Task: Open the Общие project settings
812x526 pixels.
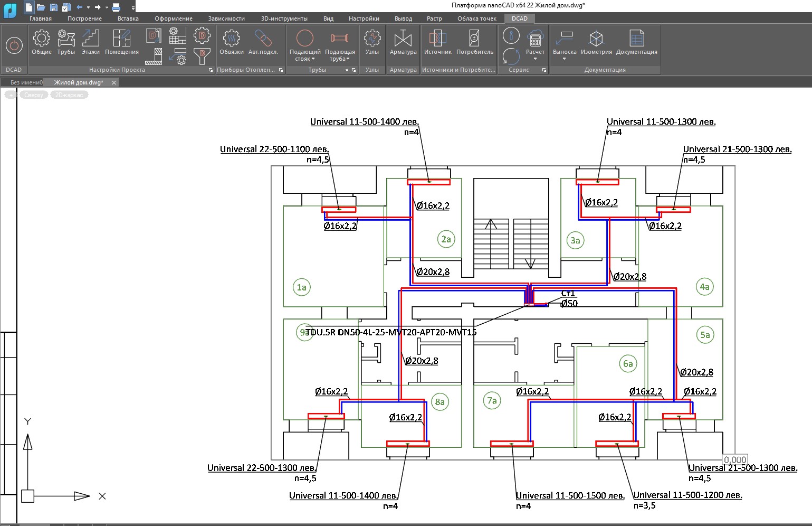Action: tap(42, 42)
